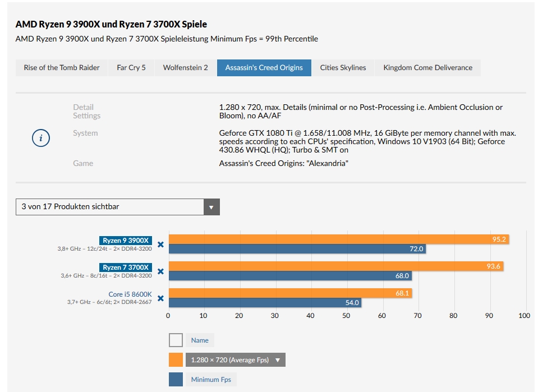Toggle the white Name legend box
The width and height of the screenshot is (538, 392).
point(176,340)
